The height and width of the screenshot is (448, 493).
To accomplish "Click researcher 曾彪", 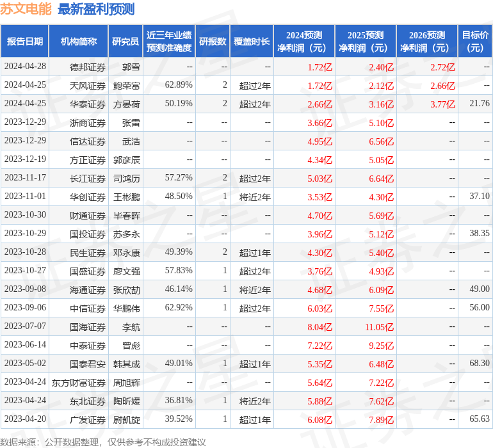I will tap(131, 345).
